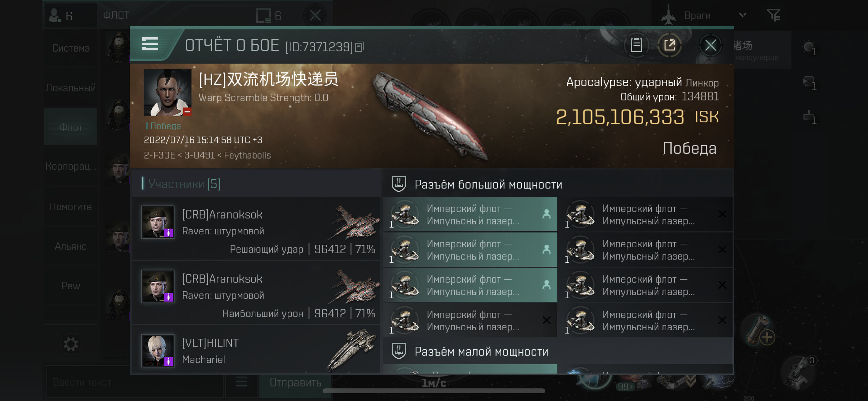Open victim pilot portrait in report header
868x401 pixels.
click(168, 93)
